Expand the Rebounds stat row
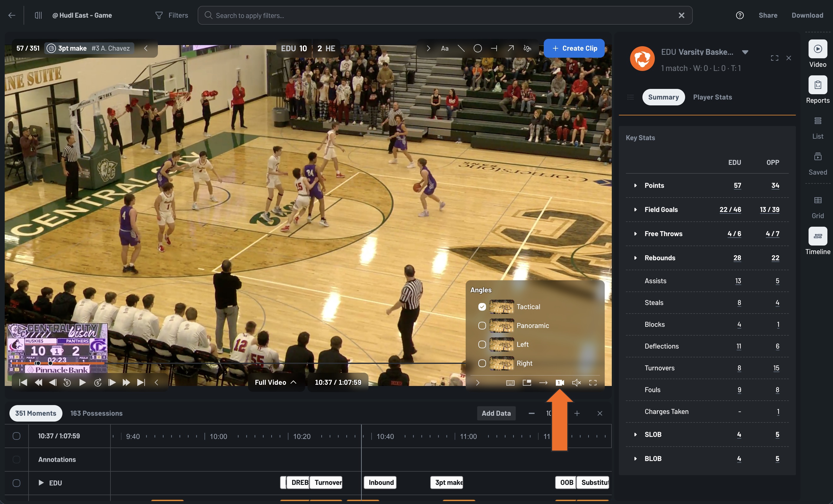The image size is (833, 504). [x=636, y=258]
